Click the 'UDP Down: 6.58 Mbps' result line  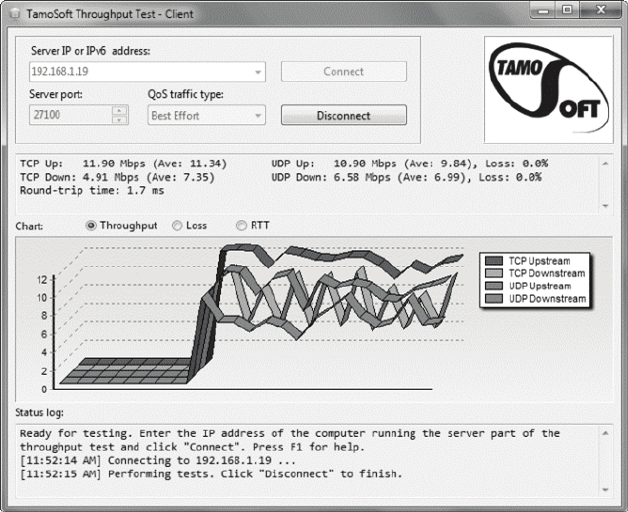click(x=407, y=177)
